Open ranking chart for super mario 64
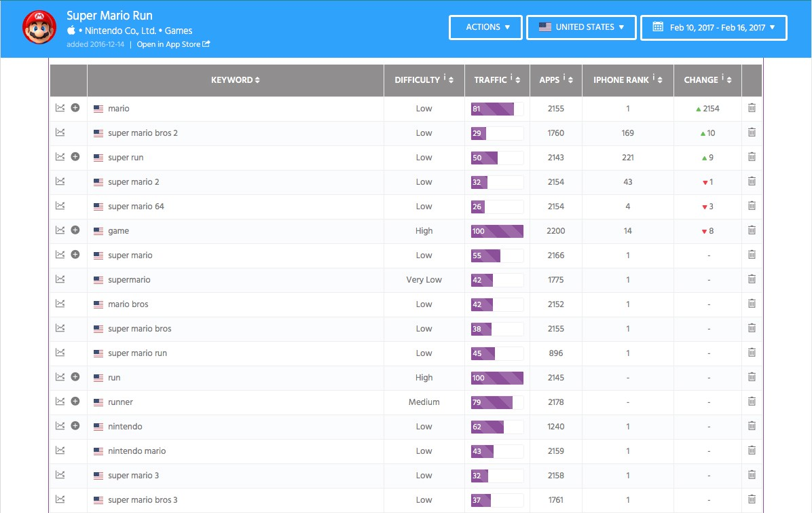This screenshot has width=812, height=513. tap(60, 206)
